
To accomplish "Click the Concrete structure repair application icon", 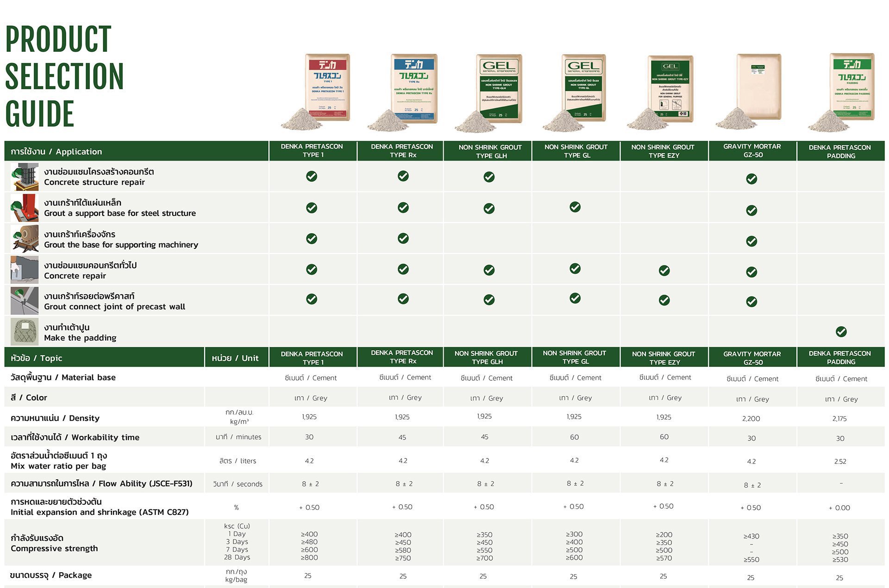I will (25, 177).
